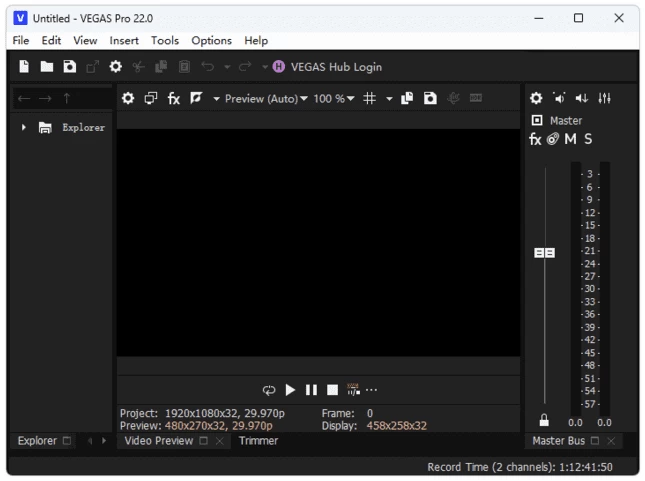Create a new project with the New icon
The image size is (645, 481).
pos(25,67)
